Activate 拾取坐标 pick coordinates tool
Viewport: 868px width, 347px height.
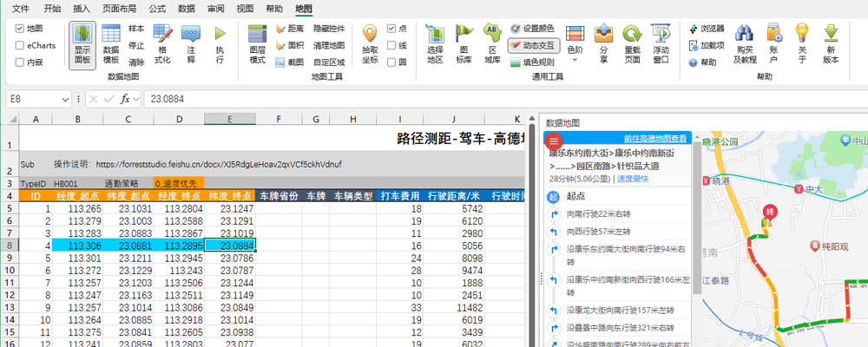pos(370,45)
